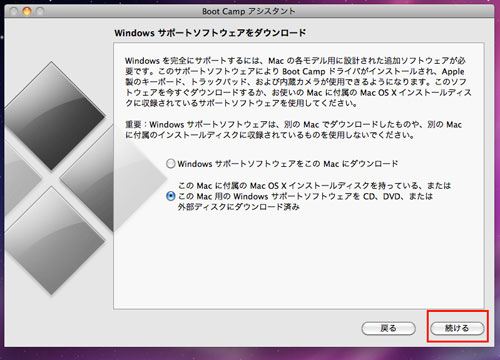This screenshot has height=360, width=500.
Task: Select 'Windows サポートソフトウェアをこの Mac にダウンロード' radio button
Action: (171, 164)
